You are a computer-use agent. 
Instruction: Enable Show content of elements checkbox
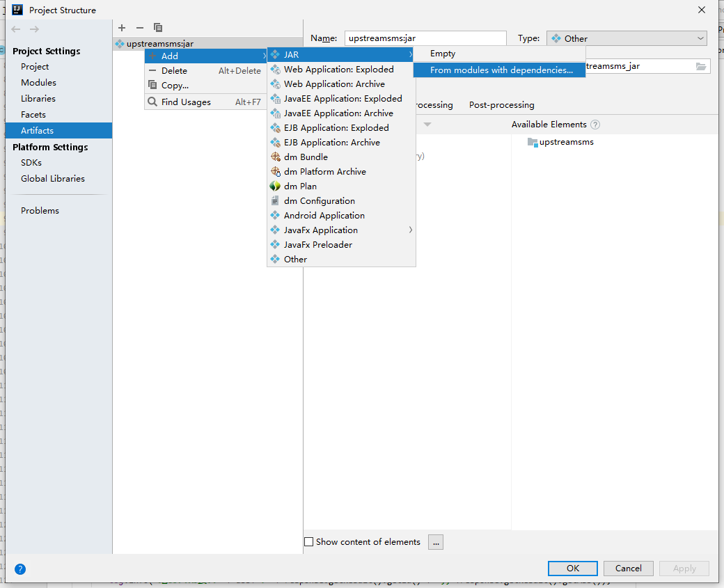click(309, 542)
